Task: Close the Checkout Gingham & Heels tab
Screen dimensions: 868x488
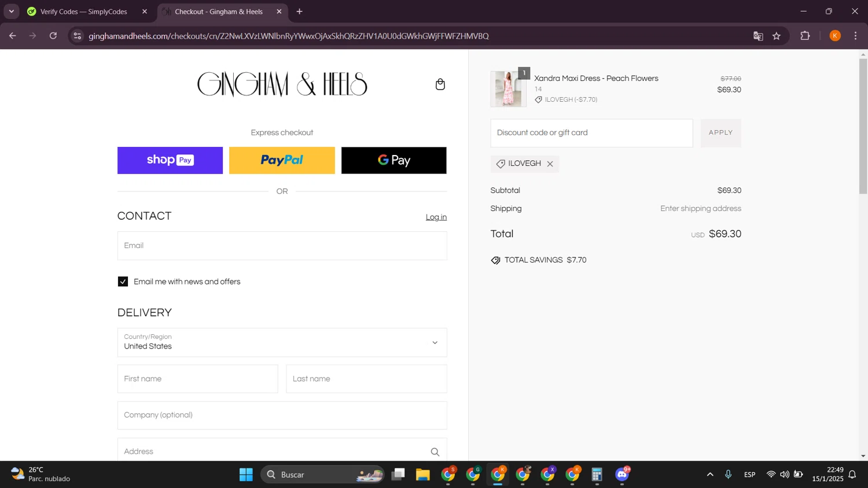Action: [x=279, y=12]
